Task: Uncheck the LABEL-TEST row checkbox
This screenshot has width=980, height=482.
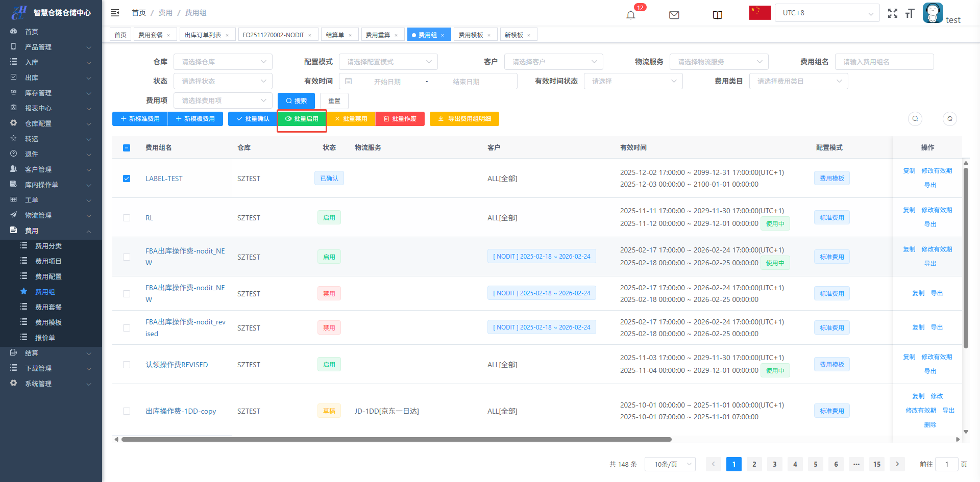Action: [x=127, y=179]
